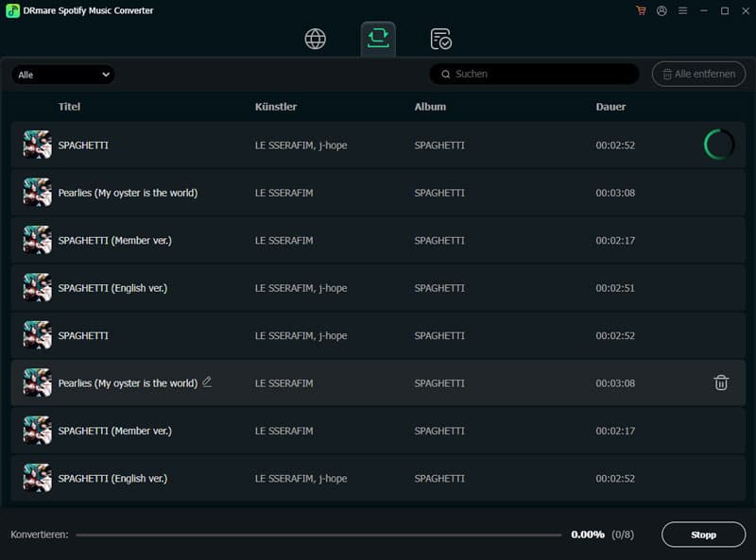Click the search magnifier in Suchen field
The width and height of the screenshot is (756, 560).
click(x=445, y=74)
